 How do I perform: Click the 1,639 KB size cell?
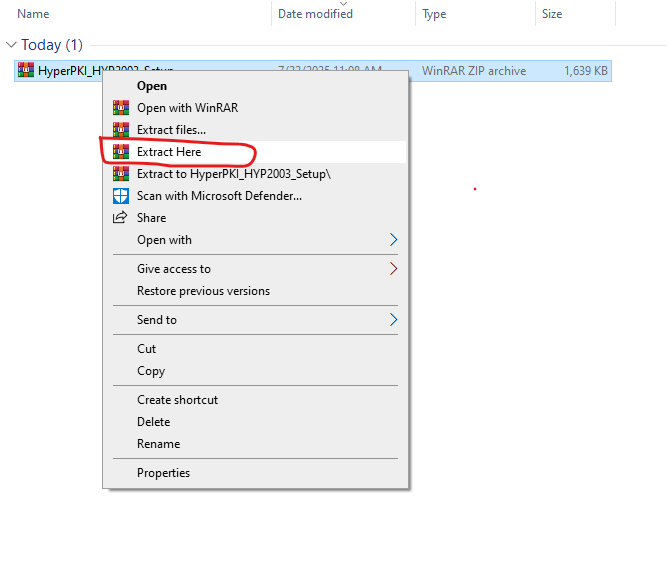[x=586, y=71]
